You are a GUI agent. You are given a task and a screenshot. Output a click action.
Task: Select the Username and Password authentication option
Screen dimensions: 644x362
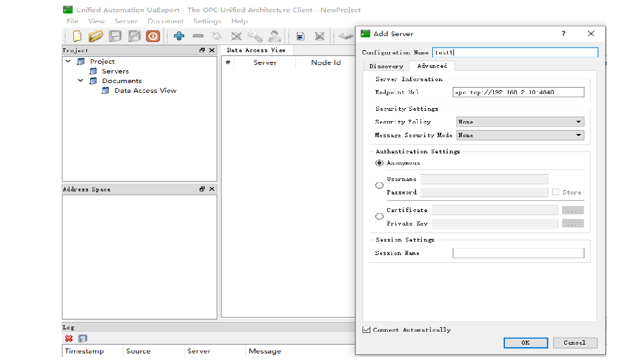[x=379, y=186]
